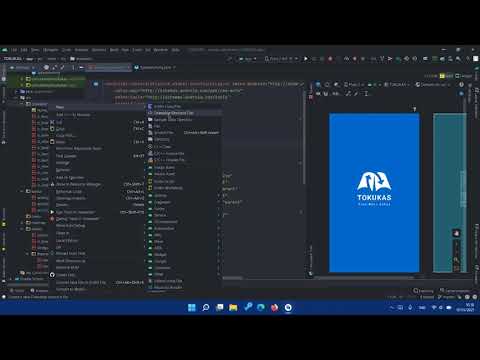Switch editor to Code view mode
The width and height of the screenshot is (480, 360).
point(431,76)
